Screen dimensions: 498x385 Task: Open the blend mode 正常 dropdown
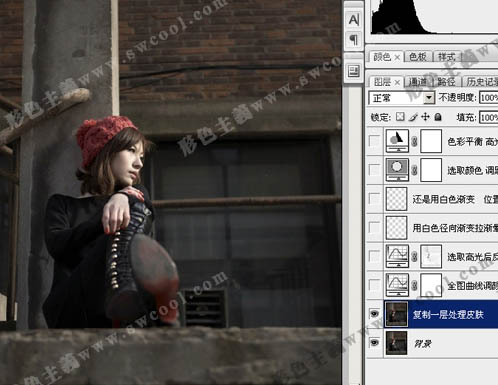[401, 98]
